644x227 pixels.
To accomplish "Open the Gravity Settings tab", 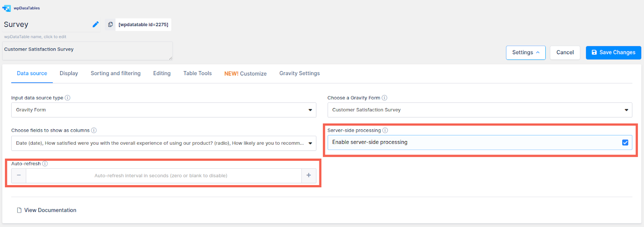I will coord(299,74).
